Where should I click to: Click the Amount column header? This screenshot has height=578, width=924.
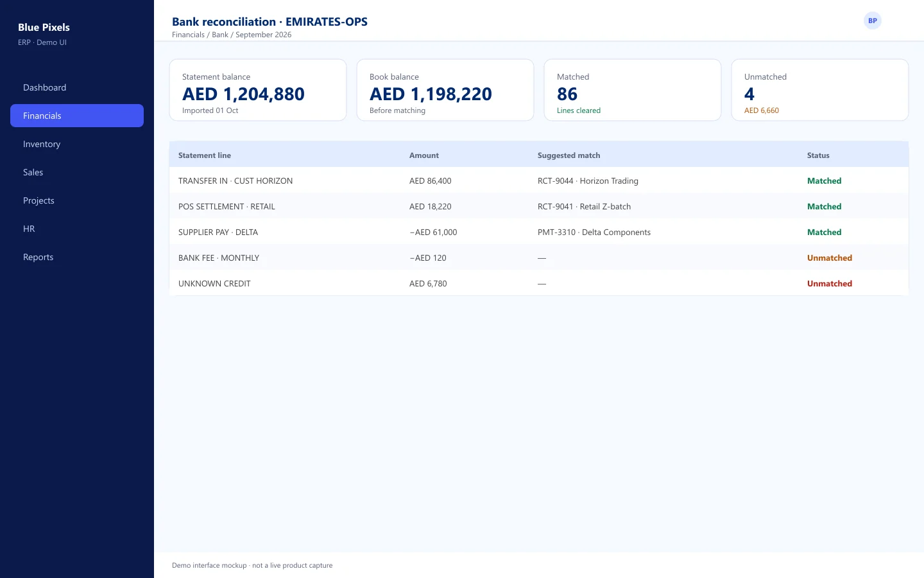pos(424,155)
